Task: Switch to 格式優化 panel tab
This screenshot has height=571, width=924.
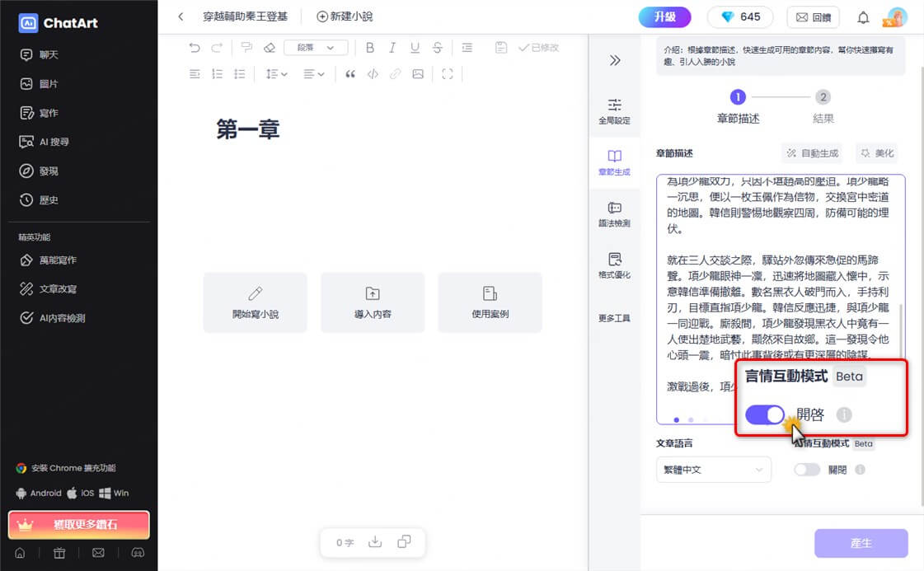Action: coord(615,266)
